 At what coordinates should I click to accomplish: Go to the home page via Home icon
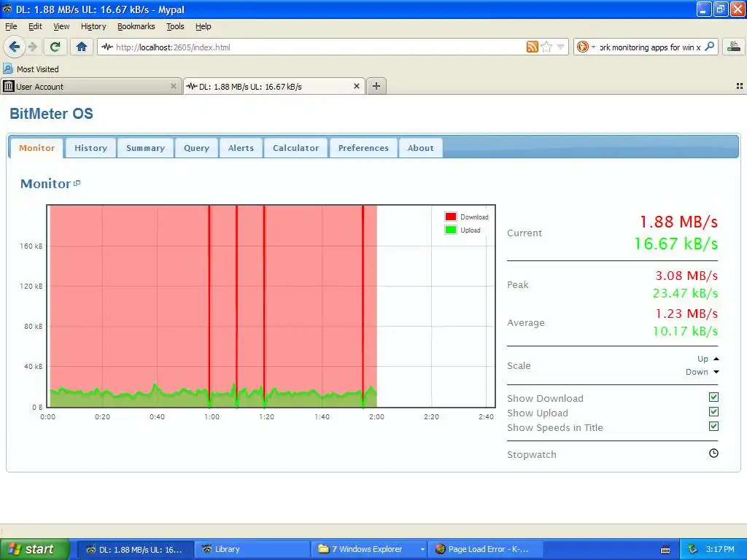[82, 47]
